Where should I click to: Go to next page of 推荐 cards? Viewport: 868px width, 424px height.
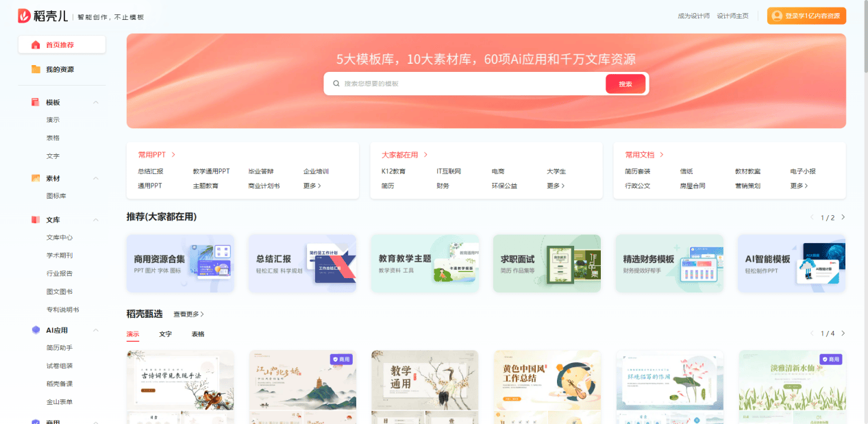tap(843, 217)
